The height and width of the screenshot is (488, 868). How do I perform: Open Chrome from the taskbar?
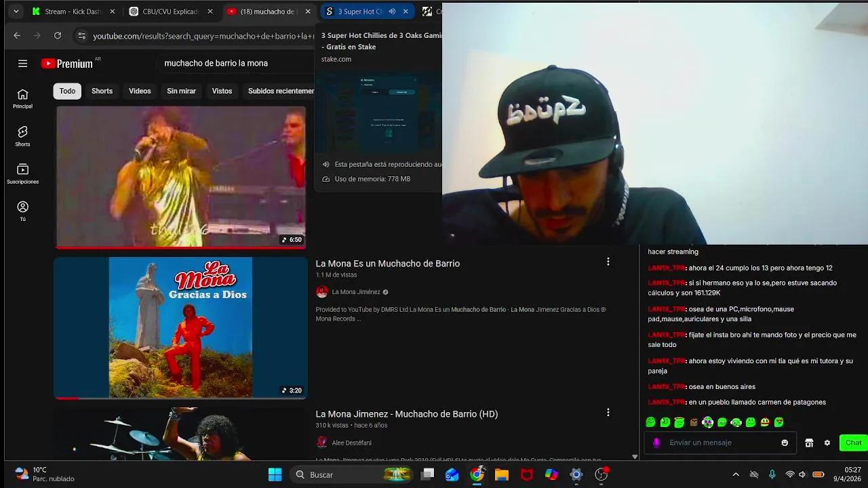pos(477,474)
